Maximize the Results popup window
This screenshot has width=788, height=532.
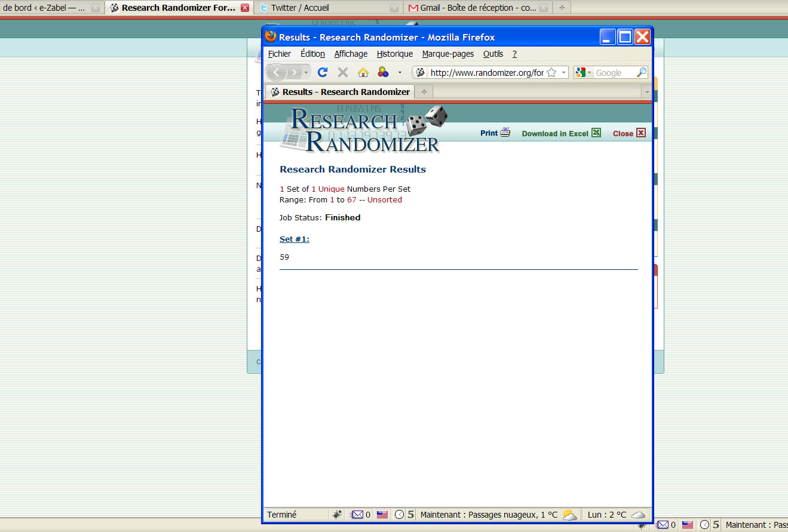tap(625, 37)
